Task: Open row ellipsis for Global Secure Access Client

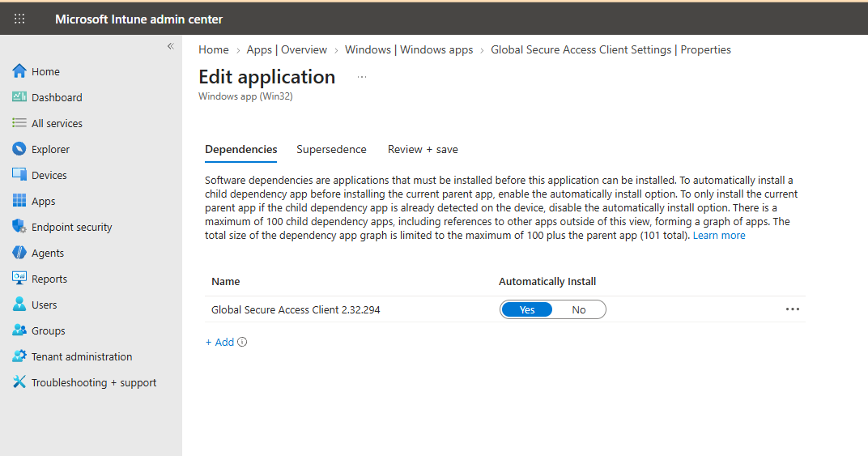Action: (793, 309)
